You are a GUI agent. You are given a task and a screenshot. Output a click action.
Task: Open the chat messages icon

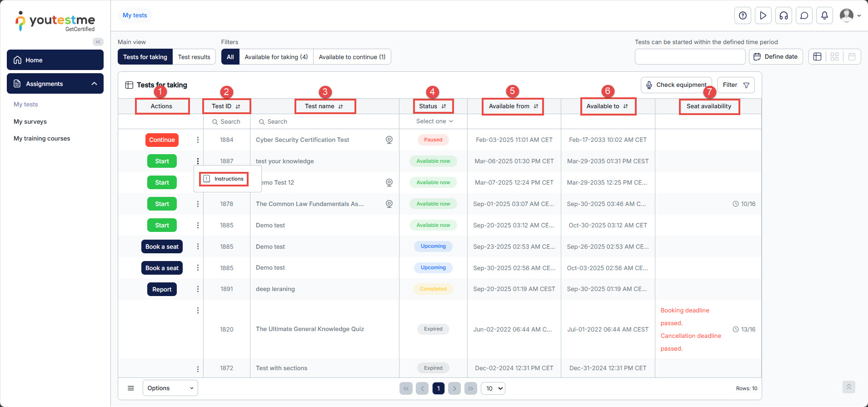point(804,15)
